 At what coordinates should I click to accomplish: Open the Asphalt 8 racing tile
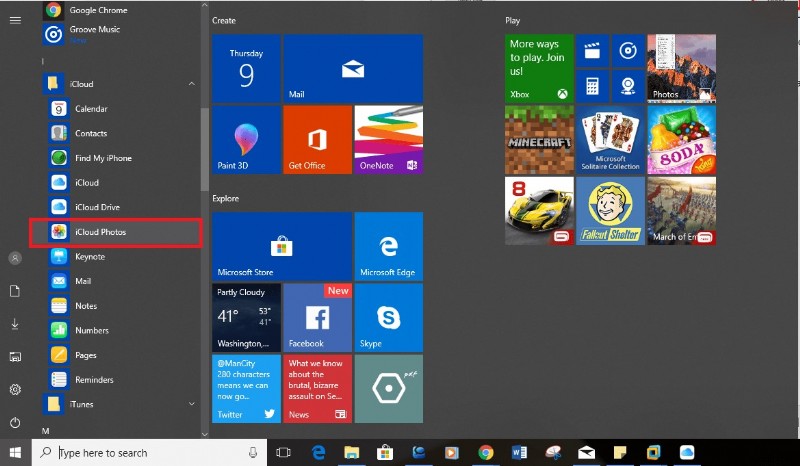539,211
